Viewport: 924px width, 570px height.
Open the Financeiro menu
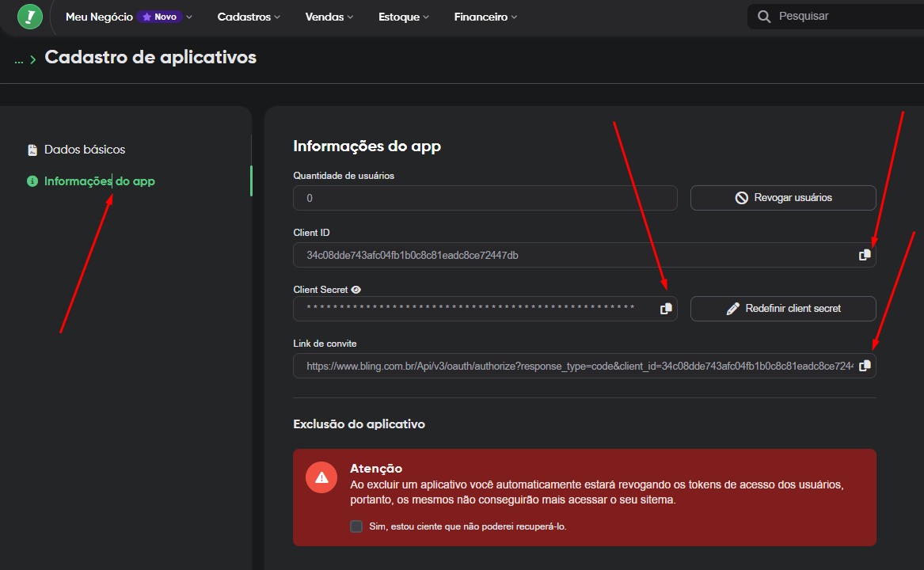pos(485,17)
